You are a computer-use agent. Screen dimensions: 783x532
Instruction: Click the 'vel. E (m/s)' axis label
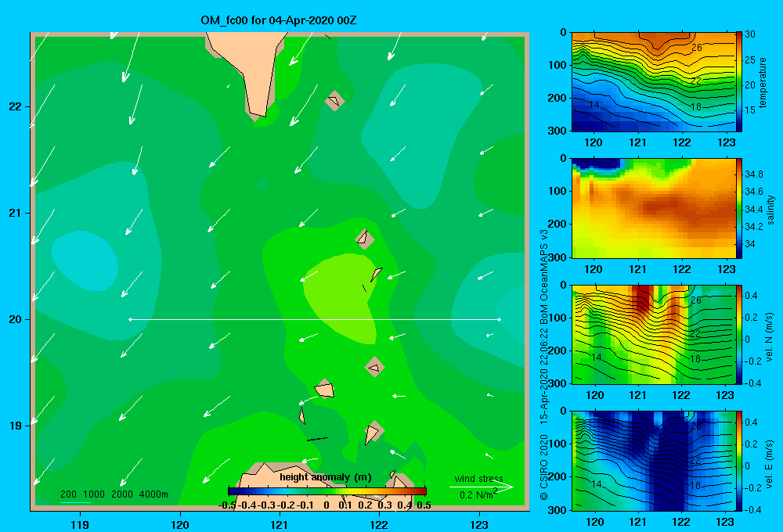pyautogui.click(x=770, y=462)
